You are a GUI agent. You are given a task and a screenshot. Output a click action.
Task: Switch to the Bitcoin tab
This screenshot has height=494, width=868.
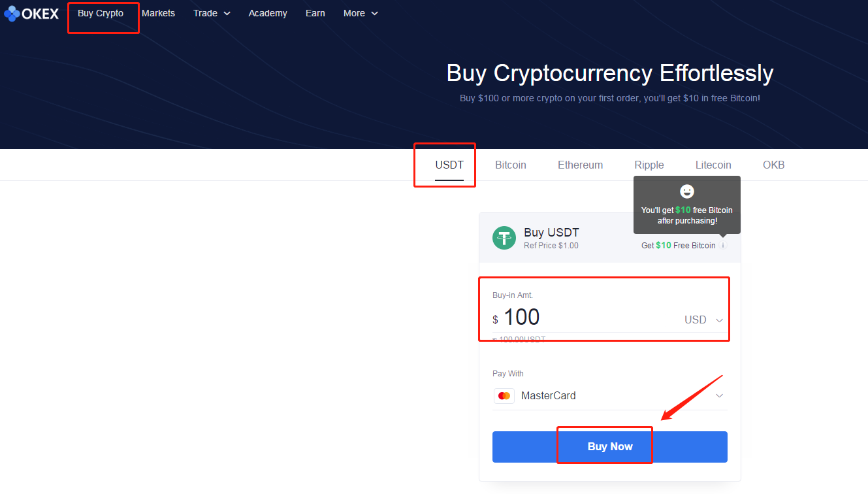tap(511, 165)
